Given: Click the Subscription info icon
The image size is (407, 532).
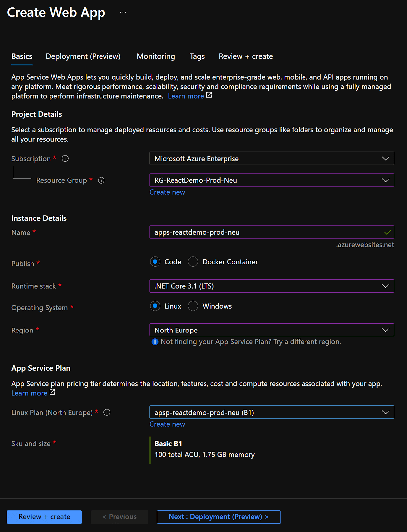Looking at the screenshot, I should [x=65, y=159].
